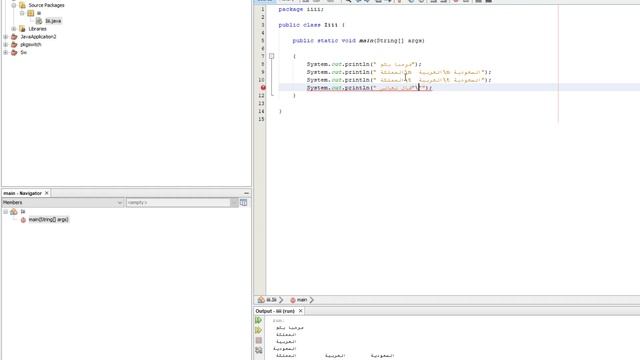The image size is (640, 360).
Task: Click the Re-run with different parameters icon
Action: pos(258,330)
